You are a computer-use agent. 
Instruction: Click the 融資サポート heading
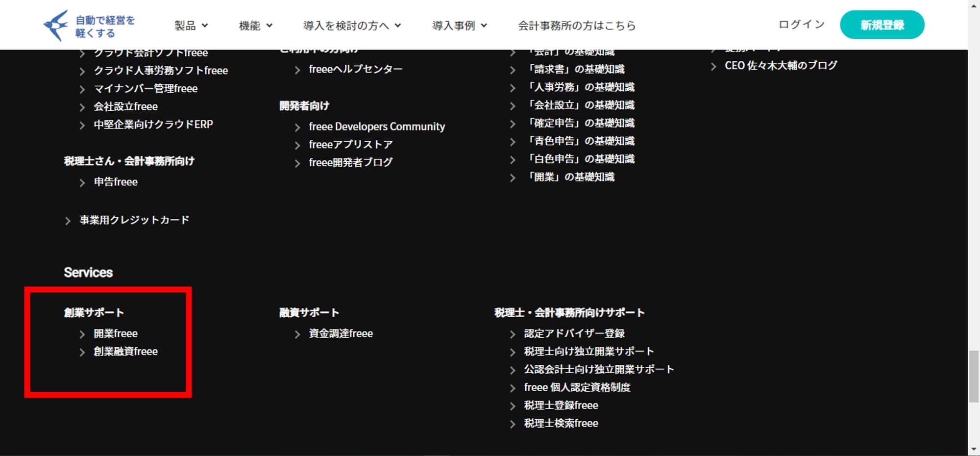pyautogui.click(x=309, y=312)
